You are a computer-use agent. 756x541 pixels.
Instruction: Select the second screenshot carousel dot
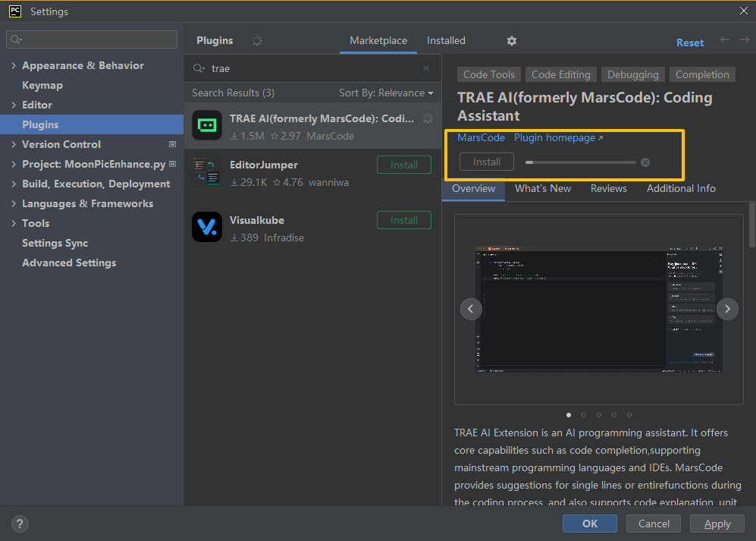[x=584, y=415]
